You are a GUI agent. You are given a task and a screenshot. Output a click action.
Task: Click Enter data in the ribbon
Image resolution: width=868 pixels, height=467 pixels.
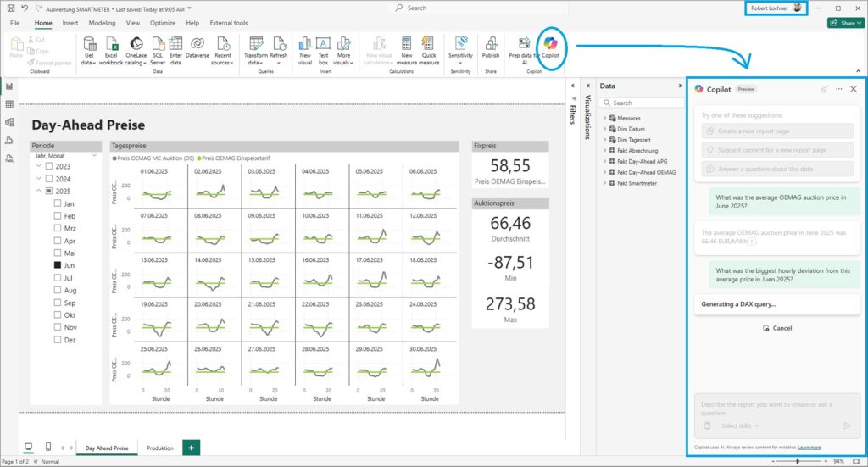(175, 50)
